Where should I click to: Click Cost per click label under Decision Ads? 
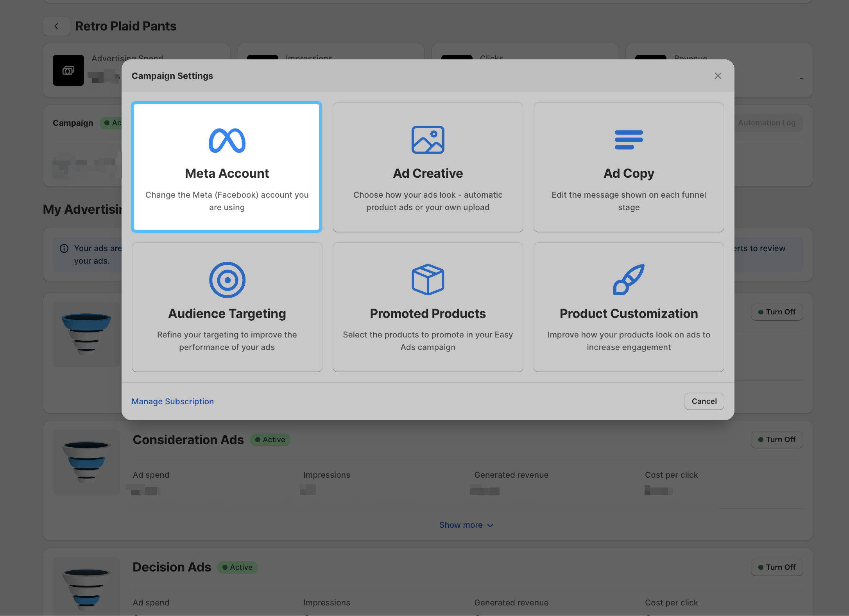click(672, 603)
